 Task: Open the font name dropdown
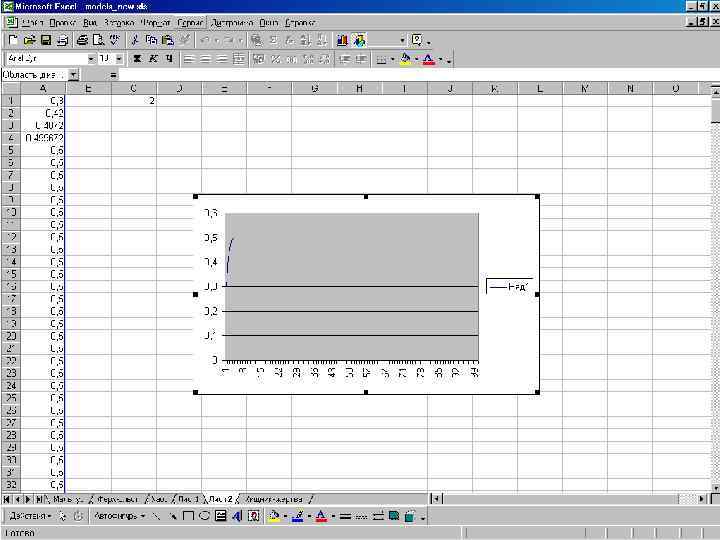91,59
